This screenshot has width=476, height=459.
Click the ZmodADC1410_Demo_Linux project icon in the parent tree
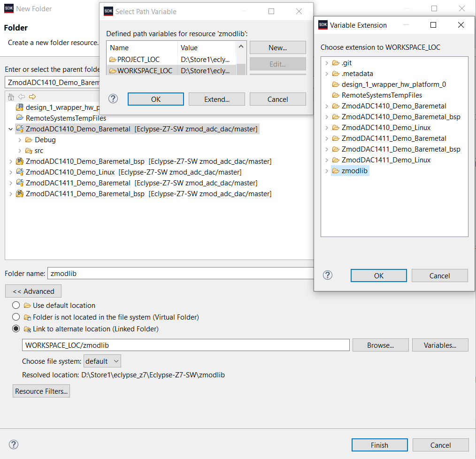[x=20, y=172]
